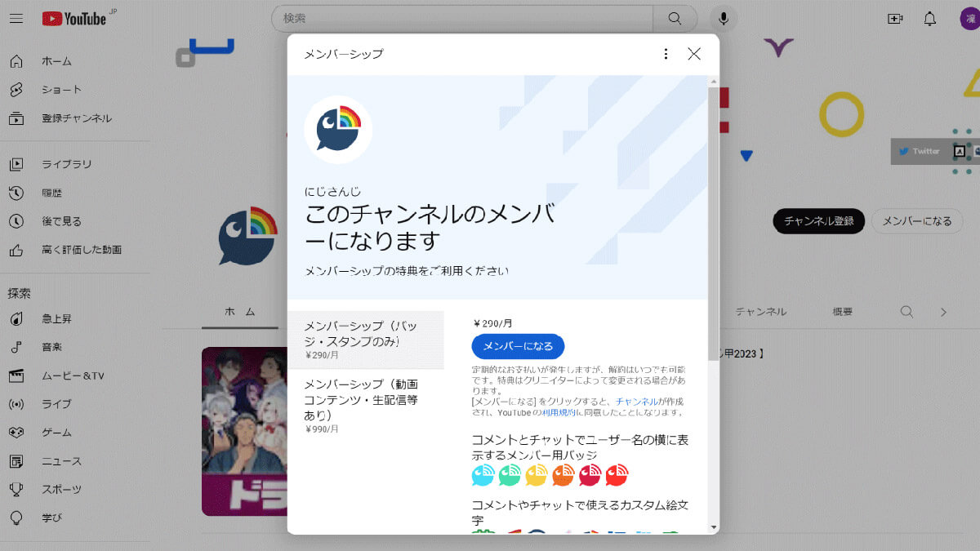Viewport: 980px width, 551px height.
Task: Click the dialog scrollbar down arrow
Action: coord(713,528)
